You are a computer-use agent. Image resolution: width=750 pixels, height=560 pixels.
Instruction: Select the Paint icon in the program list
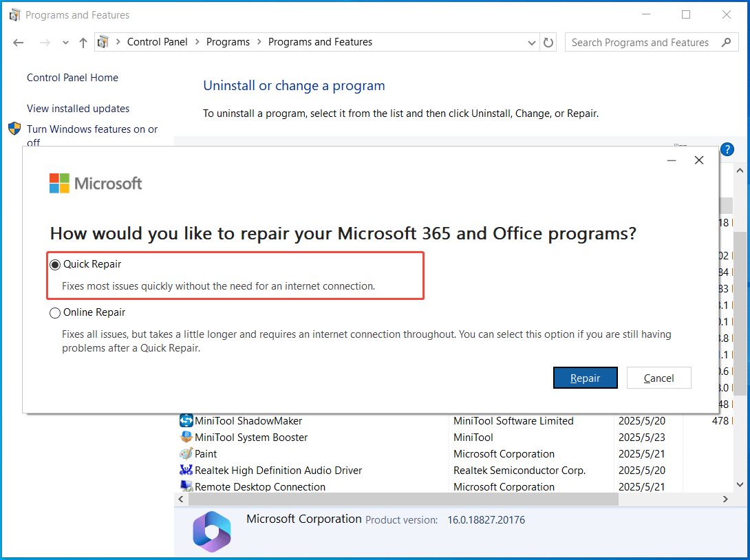tap(185, 453)
